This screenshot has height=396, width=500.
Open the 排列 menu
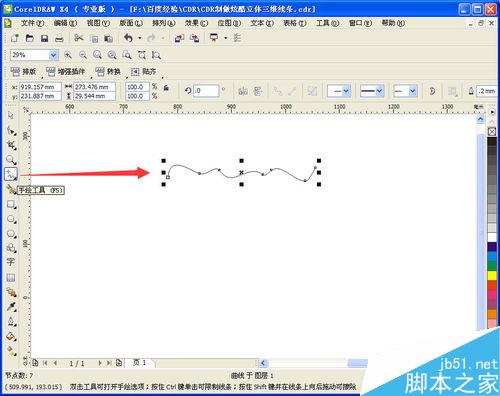click(164, 23)
